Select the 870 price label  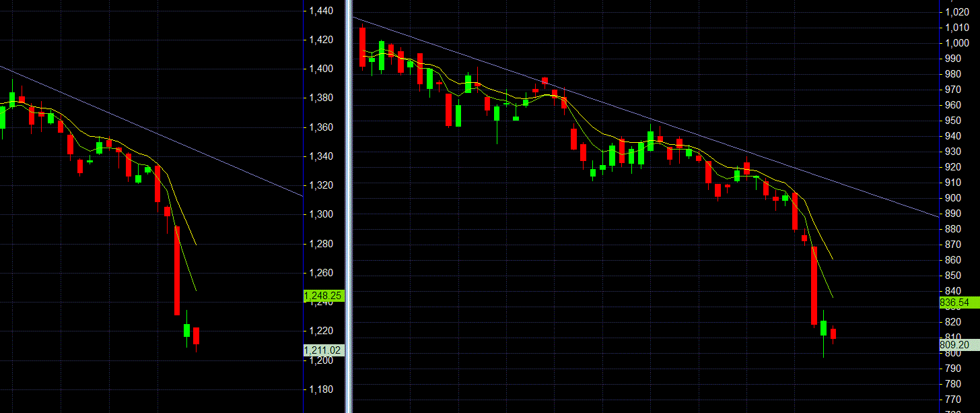pyautogui.click(x=954, y=245)
